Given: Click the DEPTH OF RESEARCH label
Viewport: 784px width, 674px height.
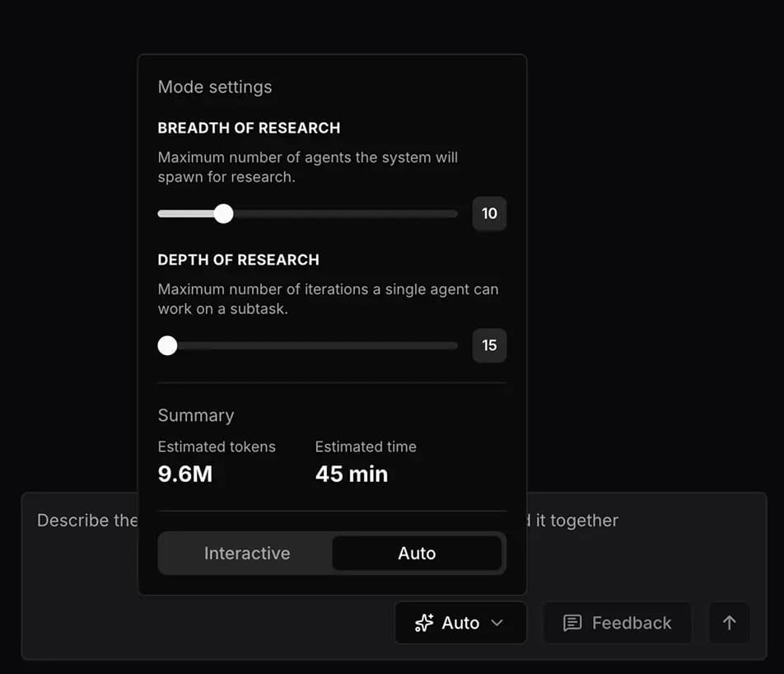Looking at the screenshot, I should point(239,260).
